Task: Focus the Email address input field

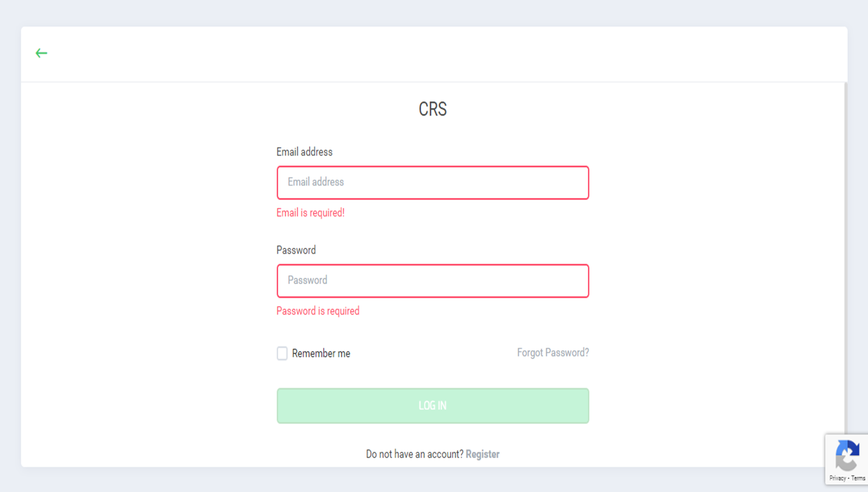Action: click(433, 183)
